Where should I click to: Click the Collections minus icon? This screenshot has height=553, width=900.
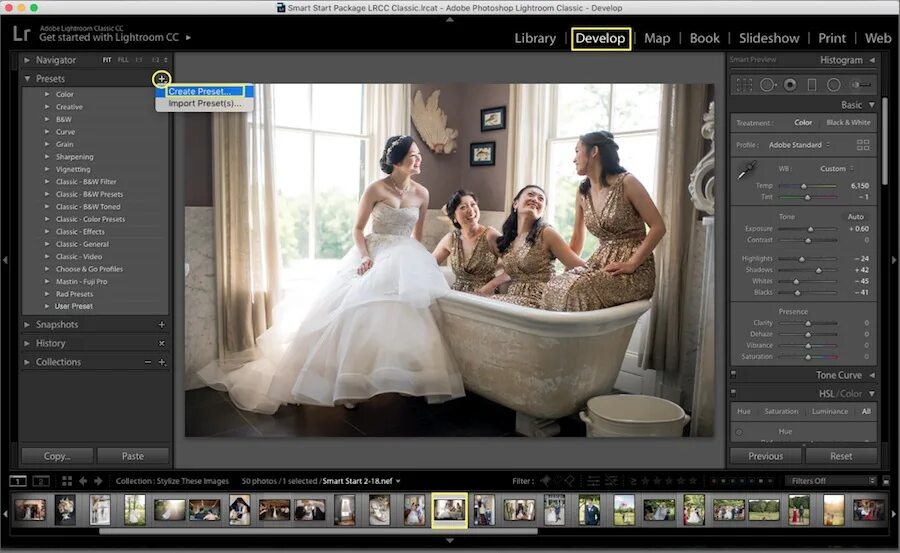click(148, 362)
